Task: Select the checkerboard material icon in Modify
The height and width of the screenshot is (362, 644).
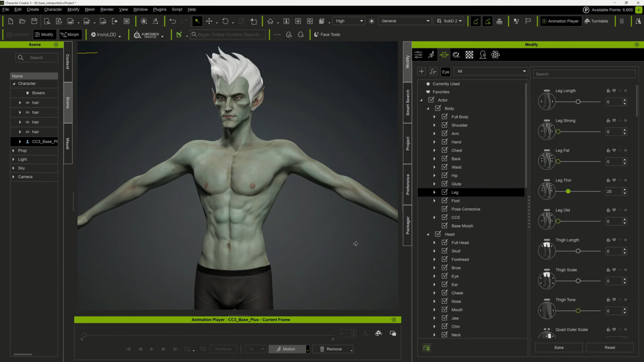Action: coord(469,55)
